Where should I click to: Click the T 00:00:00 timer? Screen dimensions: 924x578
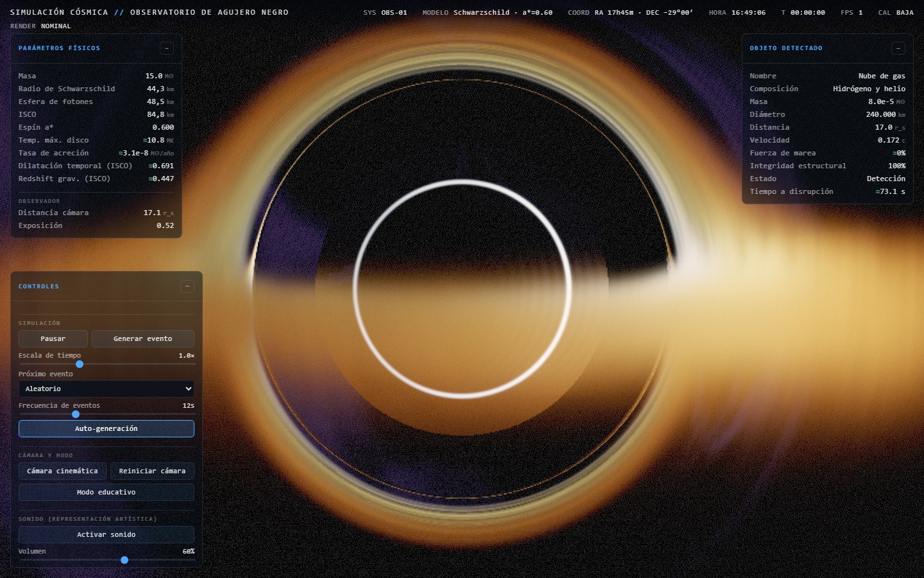pyautogui.click(x=803, y=12)
